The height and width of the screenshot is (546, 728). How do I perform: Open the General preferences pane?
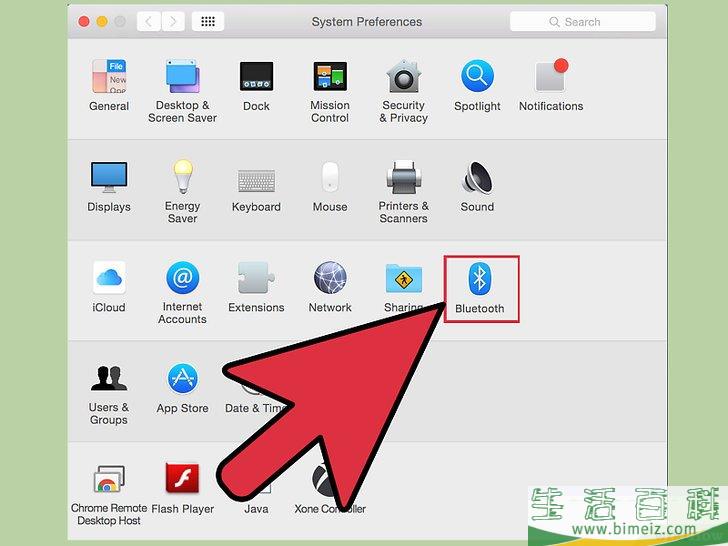tap(109, 85)
